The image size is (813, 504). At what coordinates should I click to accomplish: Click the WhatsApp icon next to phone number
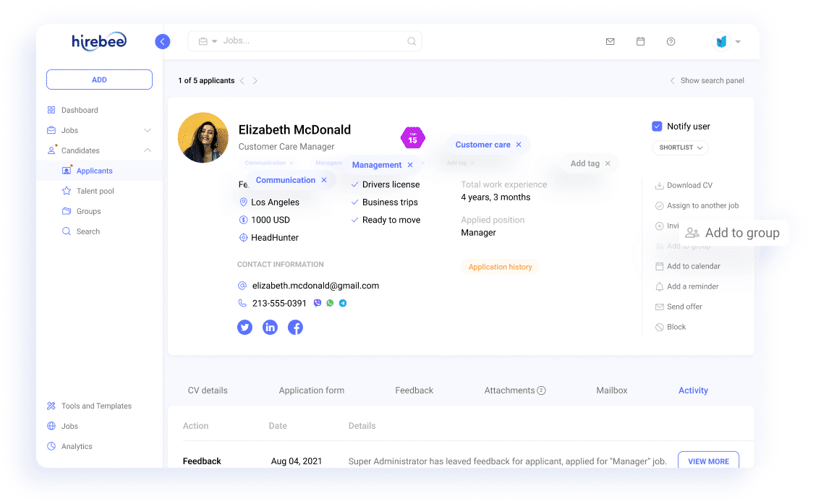330,303
